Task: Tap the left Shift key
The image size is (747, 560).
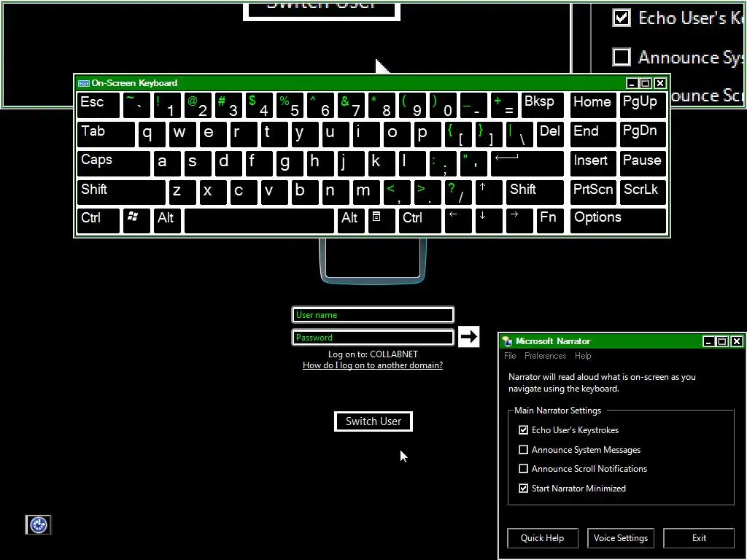Action: (x=121, y=192)
